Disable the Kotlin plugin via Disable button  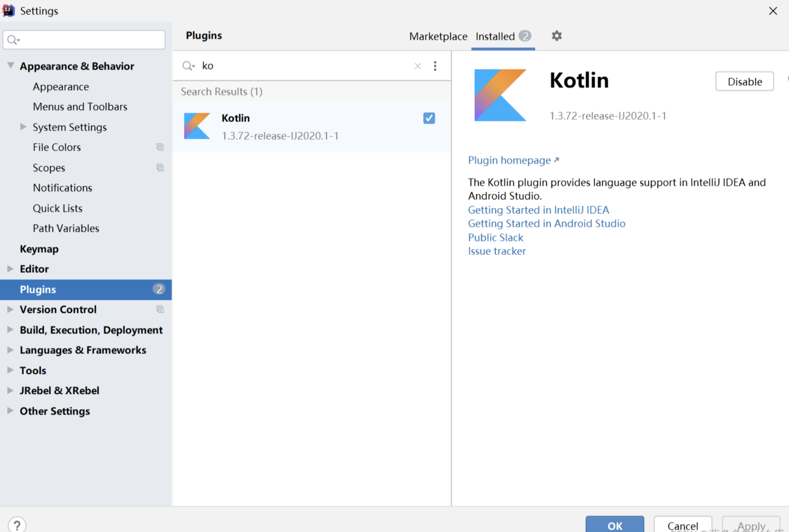[745, 82]
